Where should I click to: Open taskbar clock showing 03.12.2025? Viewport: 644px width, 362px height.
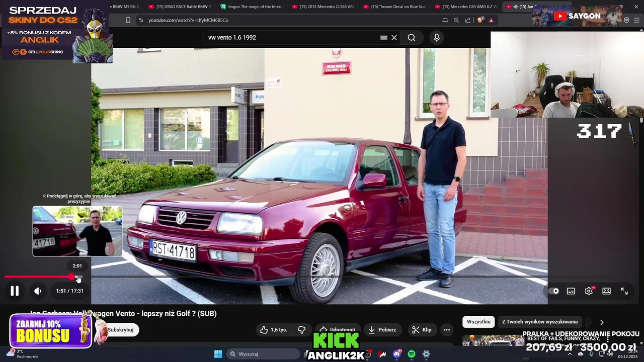click(627, 354)
